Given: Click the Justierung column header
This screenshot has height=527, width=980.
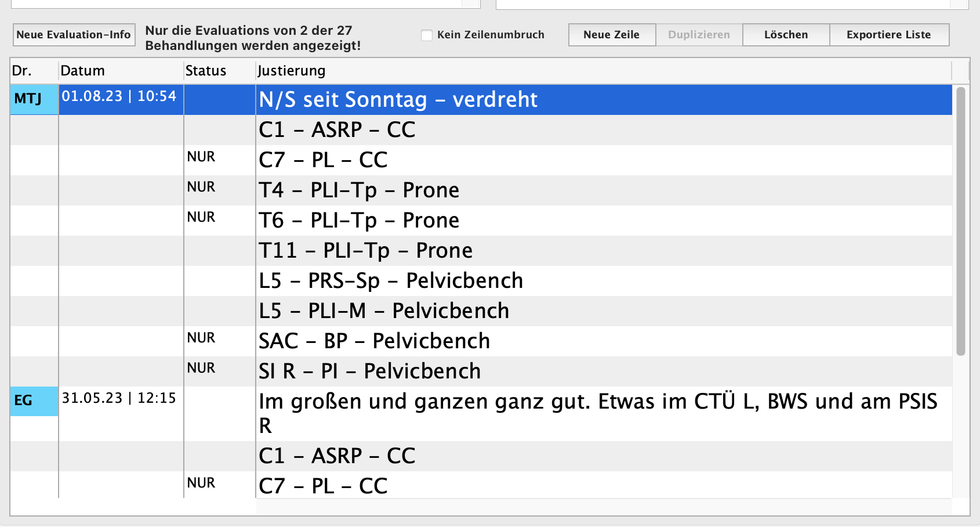Looking at the screenshot, I should point(603,71).
